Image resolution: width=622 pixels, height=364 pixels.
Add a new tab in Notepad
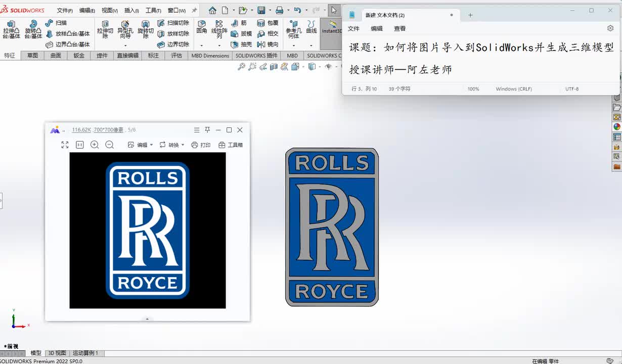470,15
